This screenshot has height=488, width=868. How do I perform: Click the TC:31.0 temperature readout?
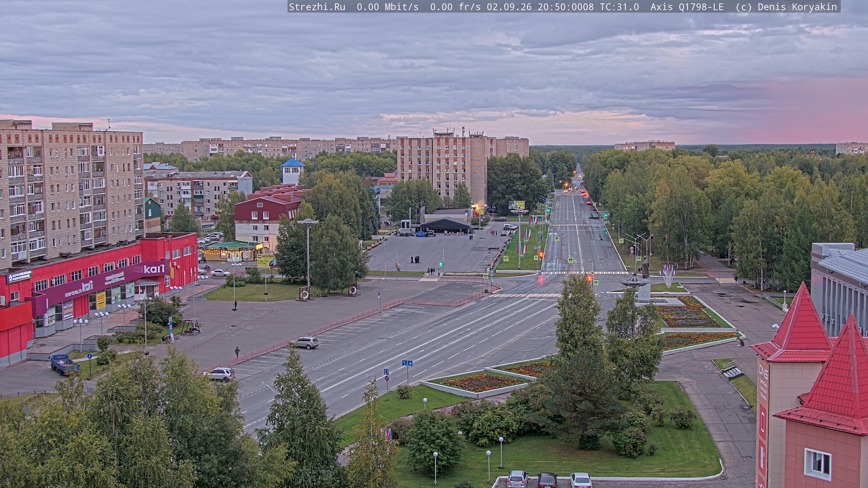(619, 7)
